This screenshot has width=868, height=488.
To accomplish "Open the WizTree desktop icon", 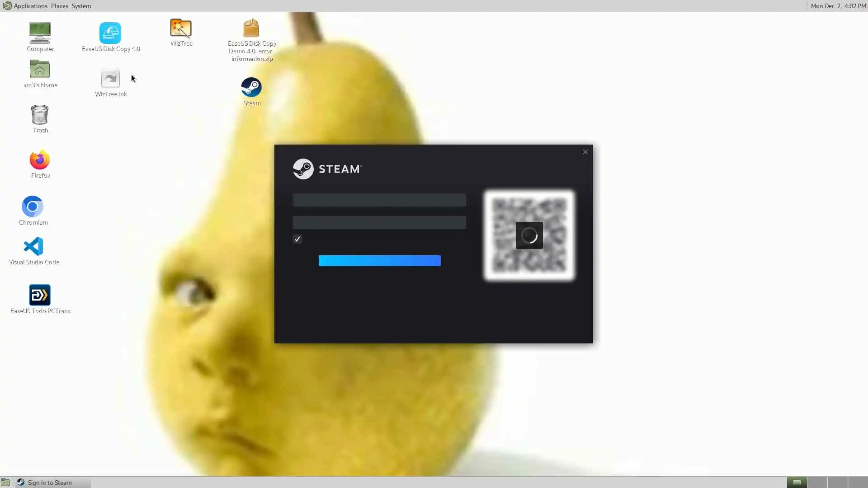I will (181, 29).
